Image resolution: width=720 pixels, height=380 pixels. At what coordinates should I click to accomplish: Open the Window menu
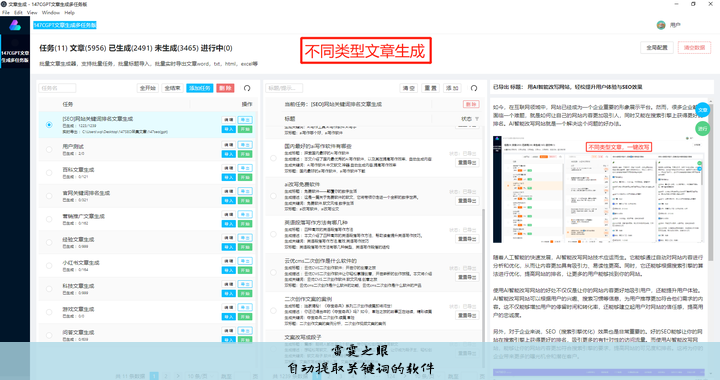(51, 12)
